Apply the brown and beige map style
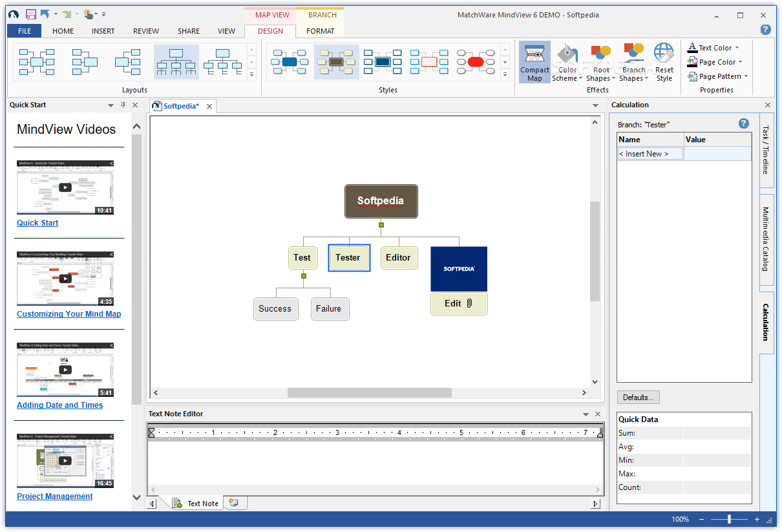 pyautogui.click(x=336, y=62)
